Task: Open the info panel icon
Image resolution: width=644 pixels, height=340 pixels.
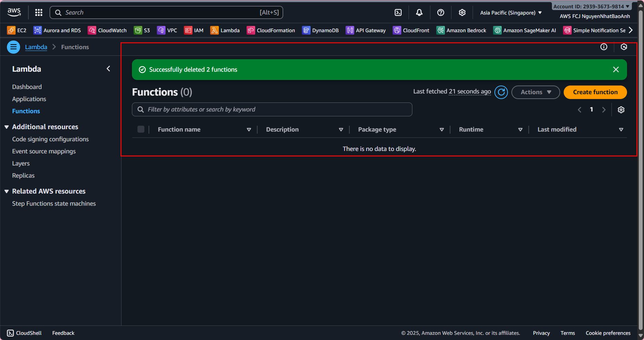Action: tap(604, 47)
